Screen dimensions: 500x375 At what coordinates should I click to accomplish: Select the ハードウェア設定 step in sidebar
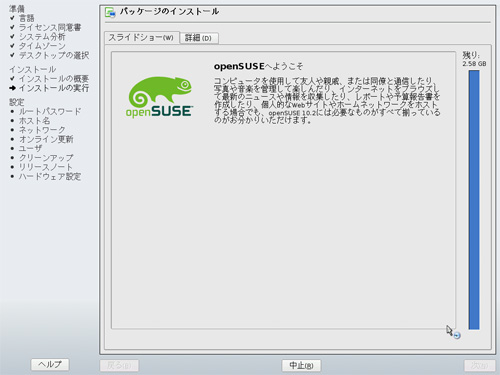[50, 176]
